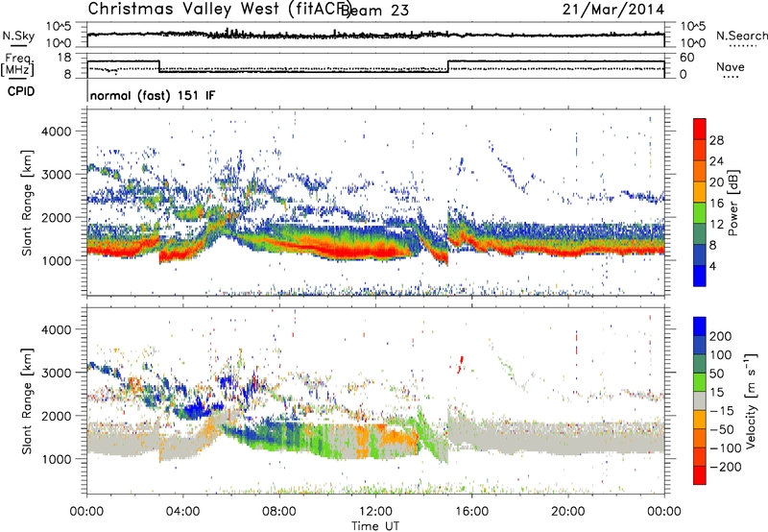Select the light green segment of the velocity color bar
This screenshot has height=532, width=768.
pos(700,382)
